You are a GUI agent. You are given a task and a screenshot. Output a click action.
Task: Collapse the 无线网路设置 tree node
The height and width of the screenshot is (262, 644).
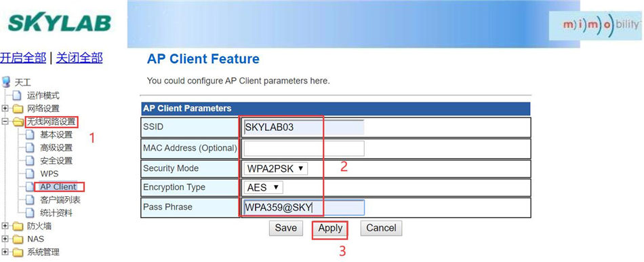(5, 121)
